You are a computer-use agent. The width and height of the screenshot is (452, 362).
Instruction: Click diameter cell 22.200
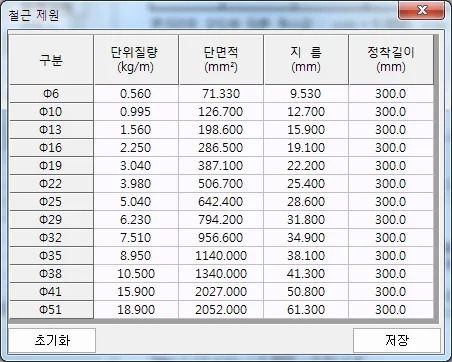(306, 166)
